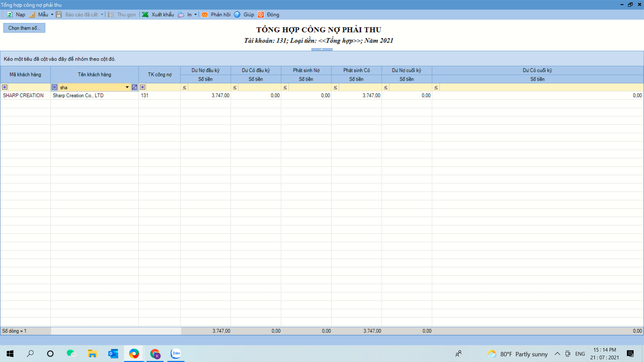Click the Mẫu template ruler icon
Image resolution: width=644 pixels, height=362 pixels.
tap(32, 14)
